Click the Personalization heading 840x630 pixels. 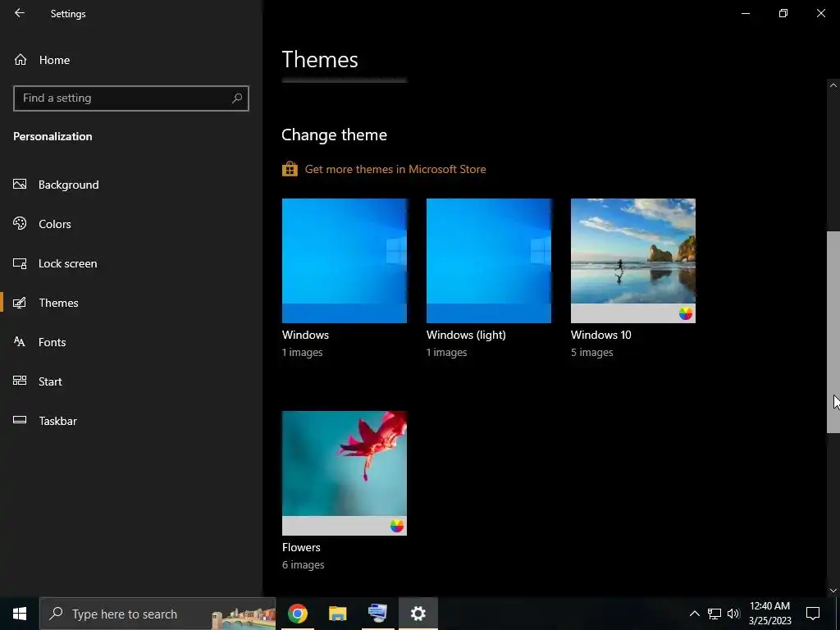pos(52,136)
